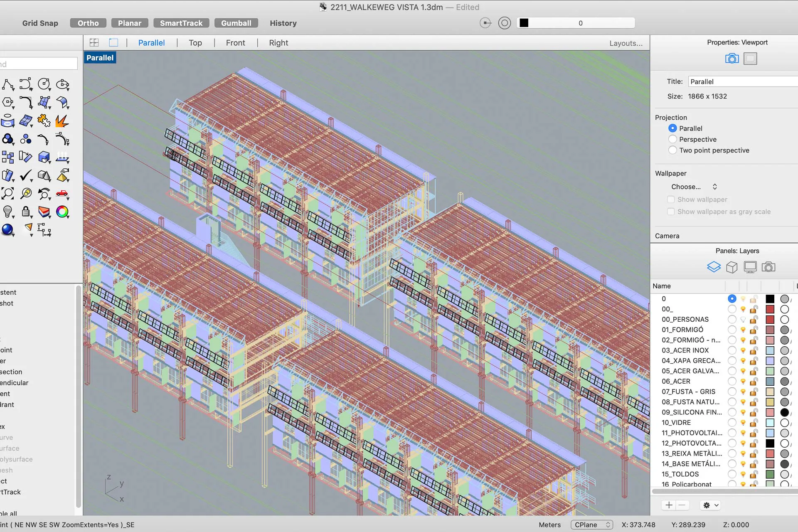Screen dimensions: 798x532
Task: Toggle visibility bulb of 00_PERSONAS layer
Action: pyautogui.click(x=743, y=319)
